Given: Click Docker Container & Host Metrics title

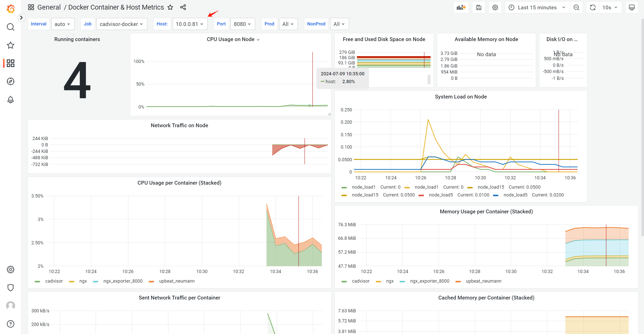Looking at the screenshot, I should (x=116, y=7).
